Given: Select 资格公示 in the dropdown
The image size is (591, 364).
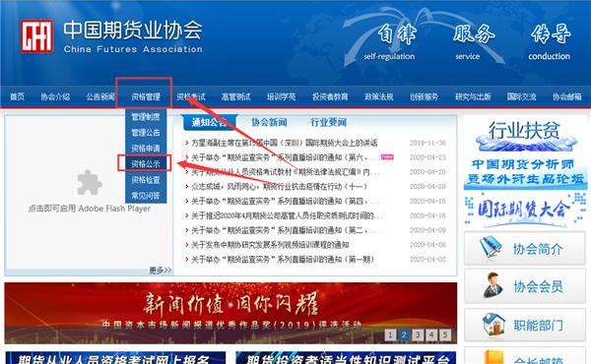Looking at the screenshot, I should 146,163.
